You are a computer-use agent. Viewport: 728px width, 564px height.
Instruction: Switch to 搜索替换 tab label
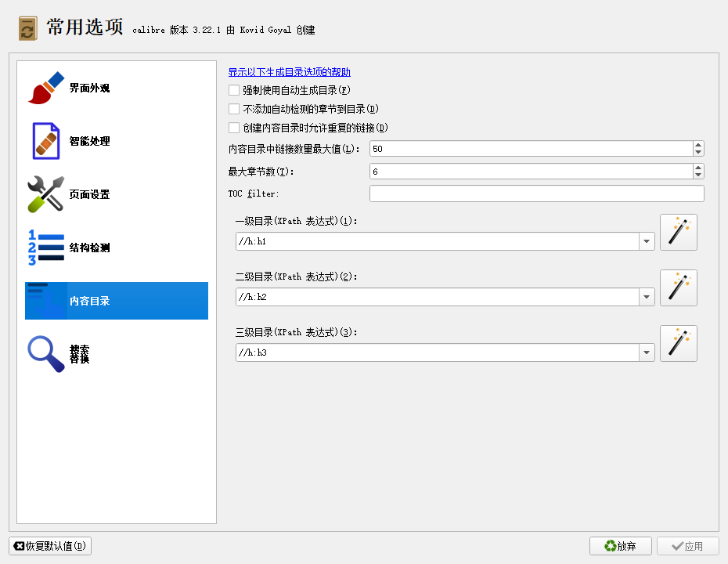tap(79, 354)
